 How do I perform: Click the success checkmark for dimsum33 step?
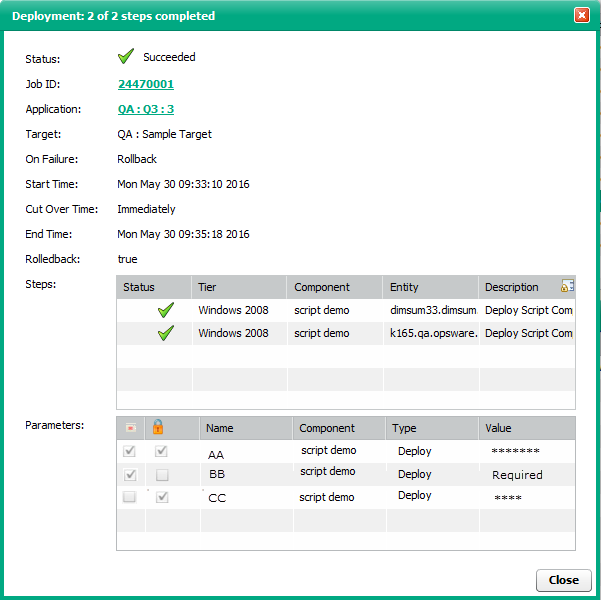click(166, 311)
